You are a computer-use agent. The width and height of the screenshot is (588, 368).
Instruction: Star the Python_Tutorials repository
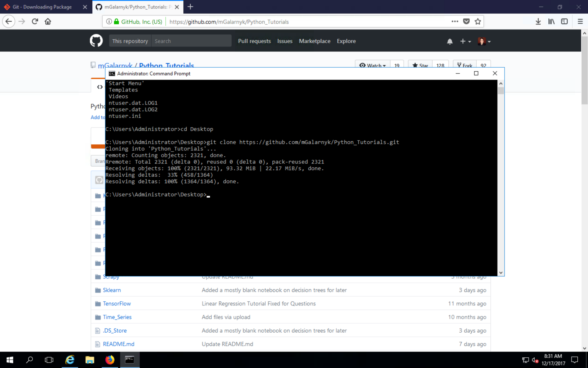click(420, 64)
